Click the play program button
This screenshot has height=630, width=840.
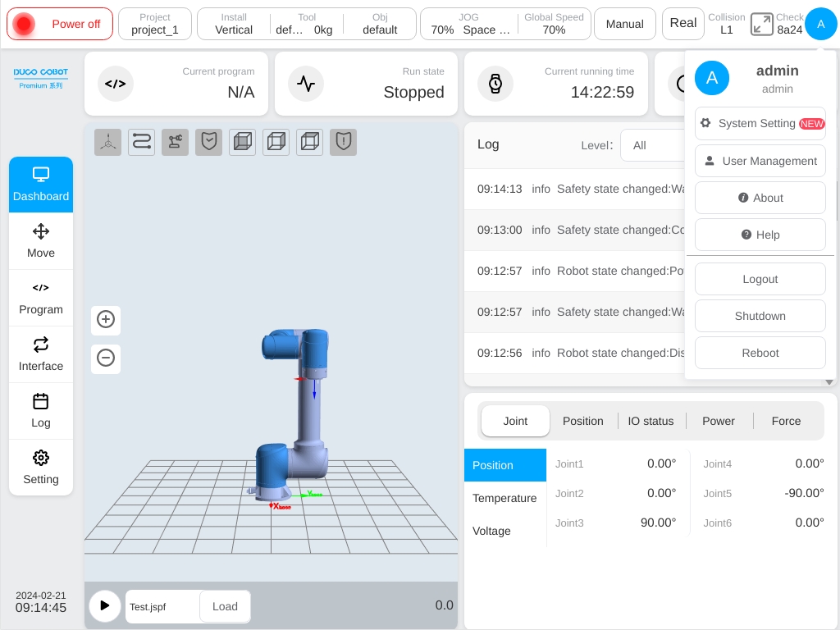(x=104, y=606)
